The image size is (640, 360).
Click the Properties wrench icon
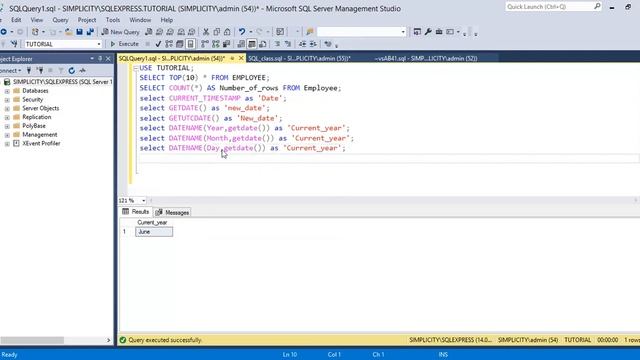(x=428, y=31)
